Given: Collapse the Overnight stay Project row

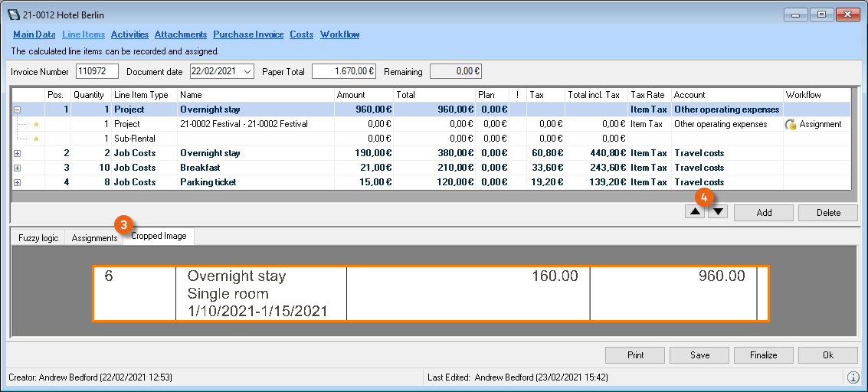Looking at the screenshot, I should click(x=17, y=109).
